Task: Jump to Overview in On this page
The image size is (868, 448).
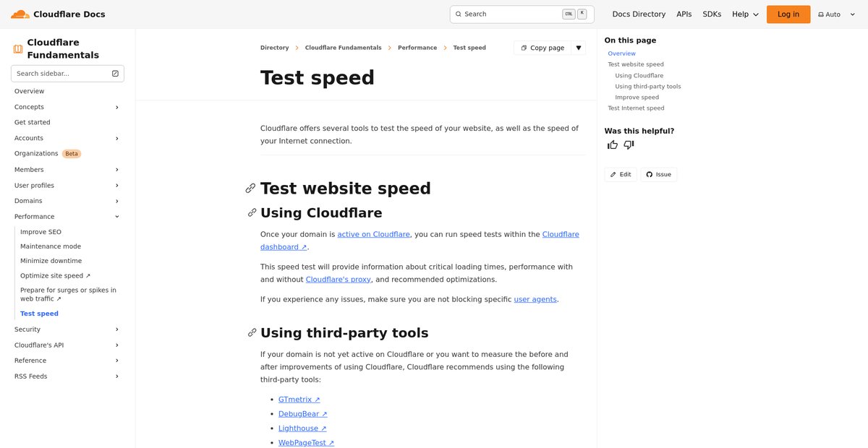Action: [622, 53]
